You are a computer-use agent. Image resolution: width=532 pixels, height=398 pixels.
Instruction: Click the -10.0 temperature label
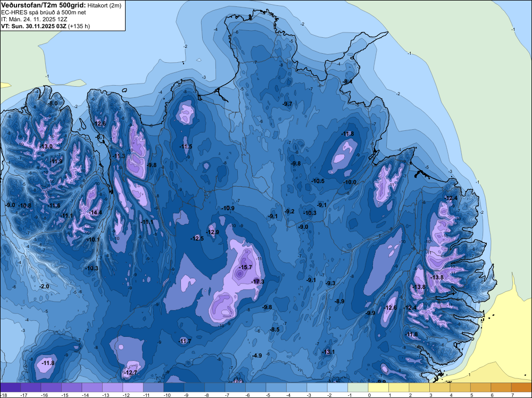[x=350, y=182]
